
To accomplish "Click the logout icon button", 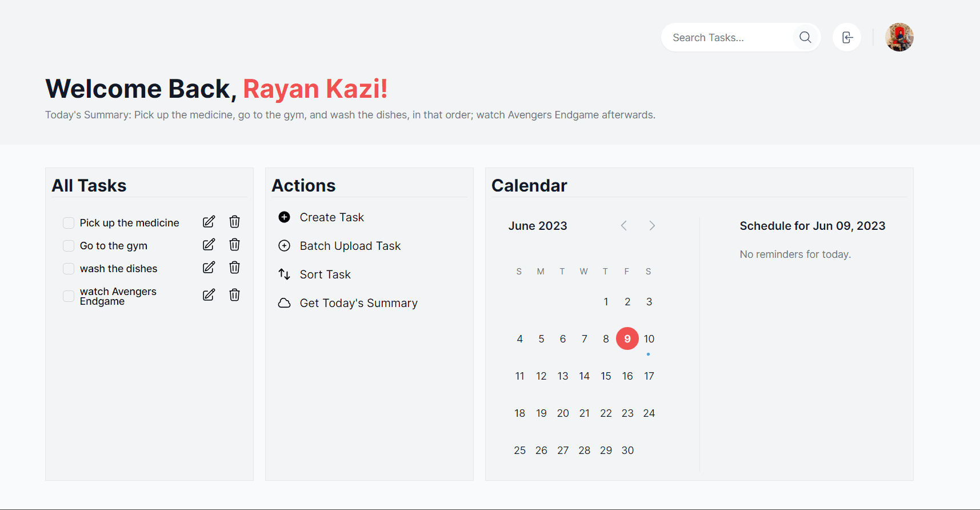I will point(847,37).
